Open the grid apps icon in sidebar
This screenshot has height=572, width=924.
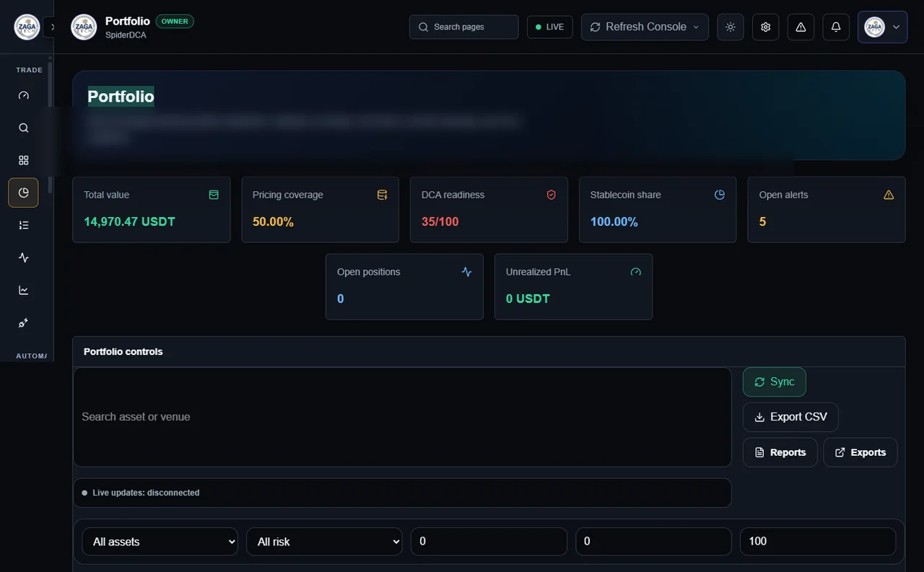[x=23, y=160]
